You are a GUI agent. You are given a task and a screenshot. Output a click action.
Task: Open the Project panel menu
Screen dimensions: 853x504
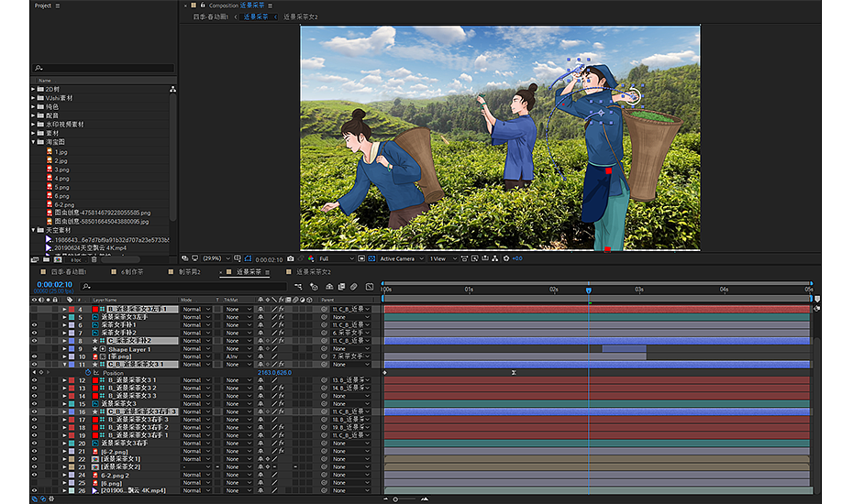[x=58, y=6]
